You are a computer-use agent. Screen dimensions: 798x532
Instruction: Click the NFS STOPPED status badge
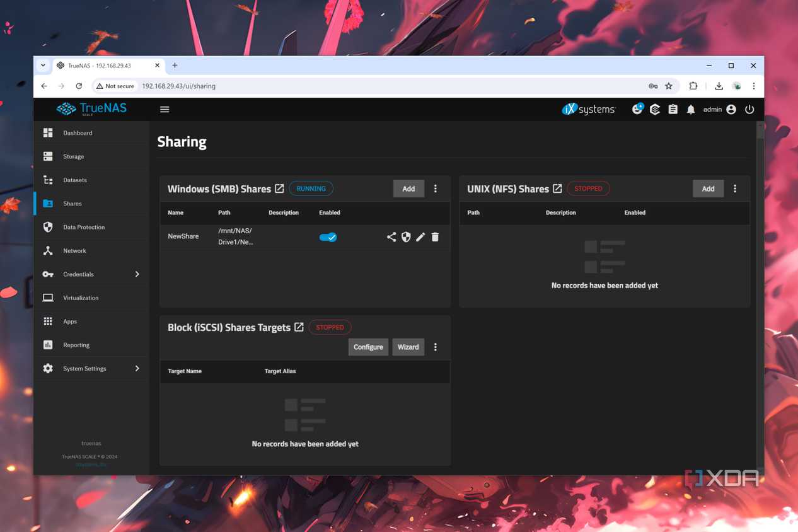(x=588, y=188)
